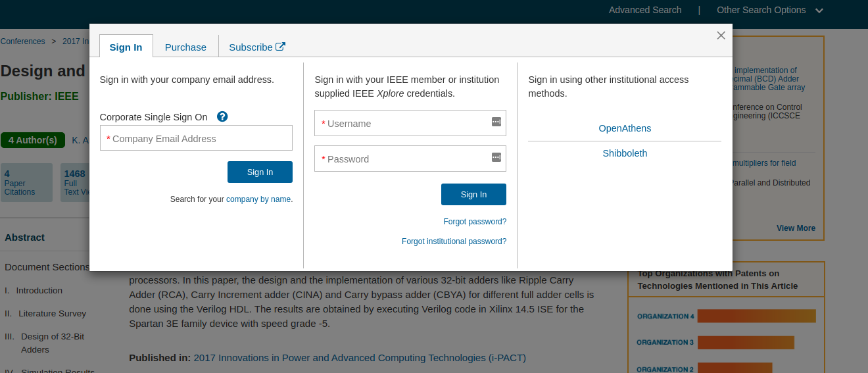Focus the Username input field
Screen dimensions: 868x373
[404, 124]
